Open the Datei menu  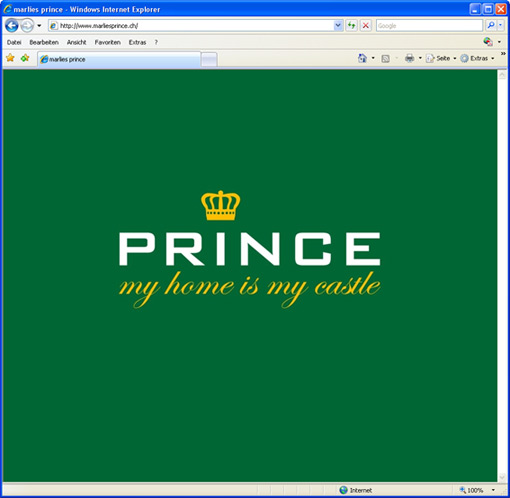point(14,42)
